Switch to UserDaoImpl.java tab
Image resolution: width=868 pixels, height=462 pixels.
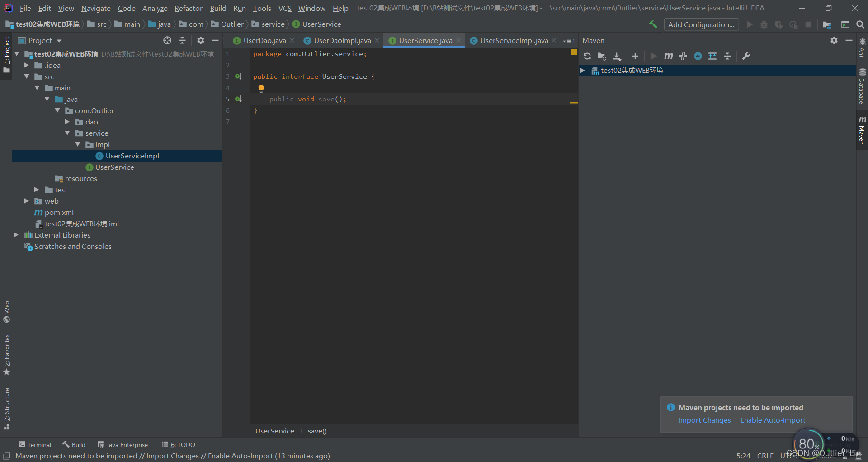click(x=342, y=41)
